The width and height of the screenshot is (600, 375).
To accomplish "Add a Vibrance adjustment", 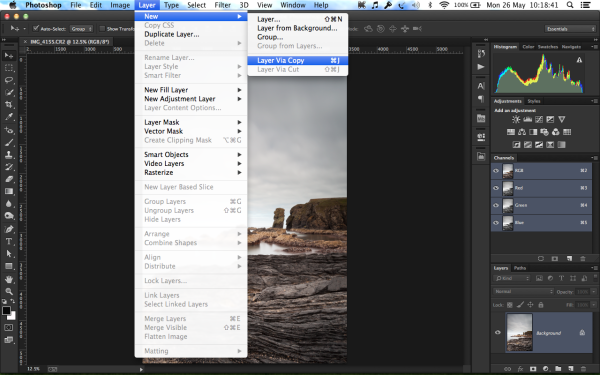I will 561,119.
